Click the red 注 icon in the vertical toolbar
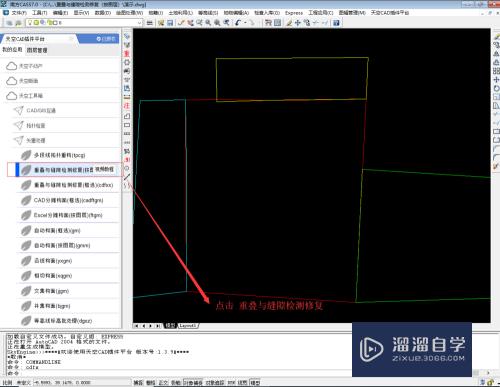This screenshot has height=387, width=500. (x=127, y=106)
